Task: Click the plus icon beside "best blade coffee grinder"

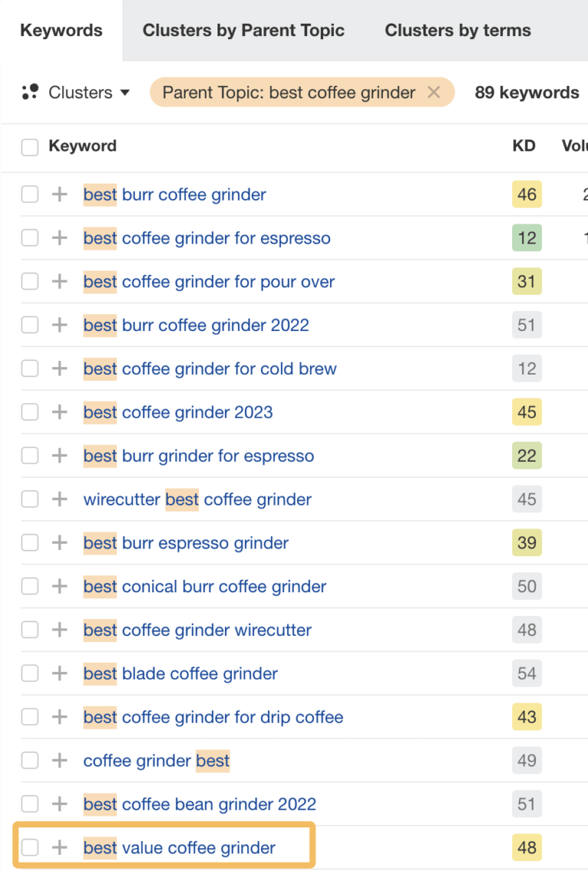Action: coord(59,673)
